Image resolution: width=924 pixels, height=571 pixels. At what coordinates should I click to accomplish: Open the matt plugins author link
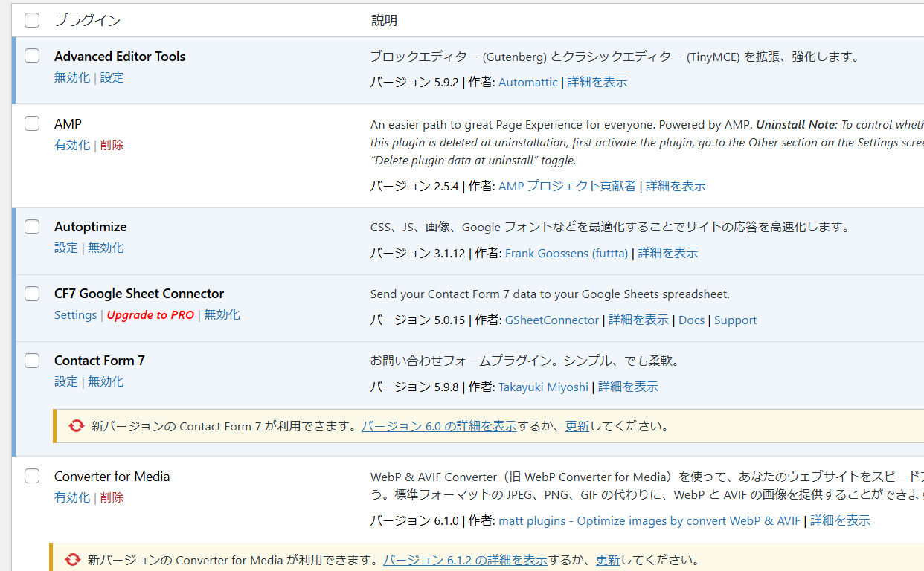point(649,520)
